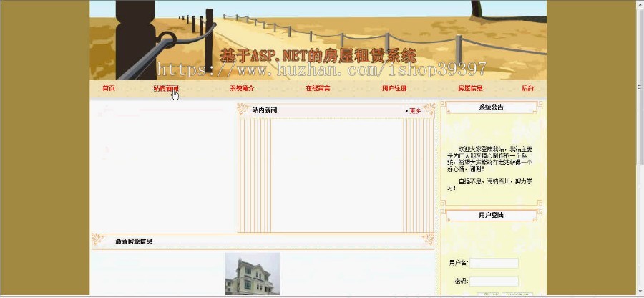This screenshot has height=298, width=644.
Task: Click the 自强不息 announcement paragraph
Action: [x=489, y=185]
